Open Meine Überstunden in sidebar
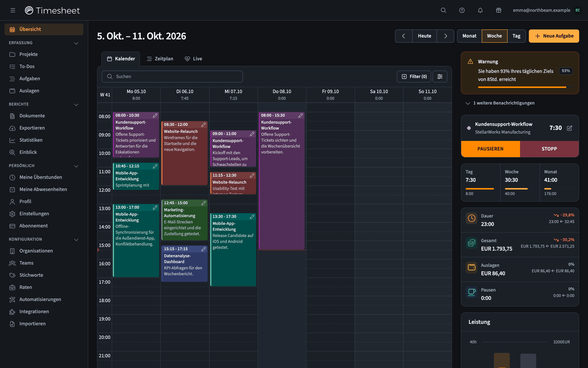588x368 pixels. pos(44,177)
